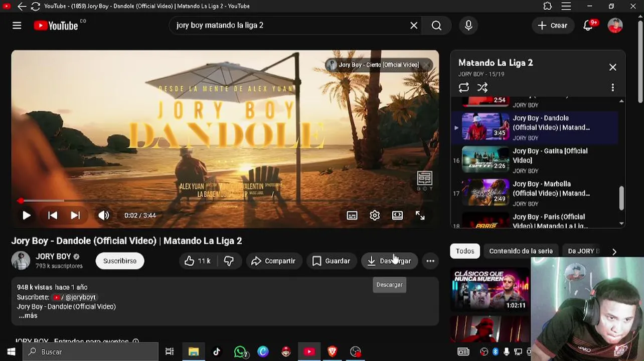Close the Matando La Liga 2 playlist panel
Viewport: 644px width, 361px height.
tap(612, 67)
